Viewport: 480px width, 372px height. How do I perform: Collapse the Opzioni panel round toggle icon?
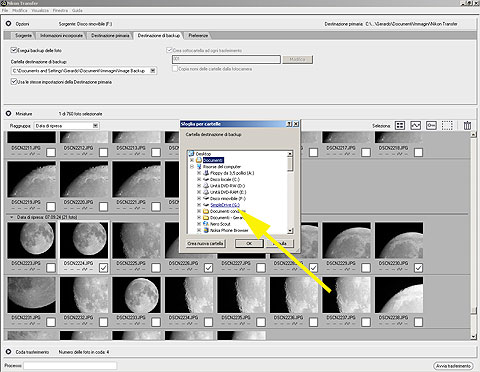coord(9,24)
